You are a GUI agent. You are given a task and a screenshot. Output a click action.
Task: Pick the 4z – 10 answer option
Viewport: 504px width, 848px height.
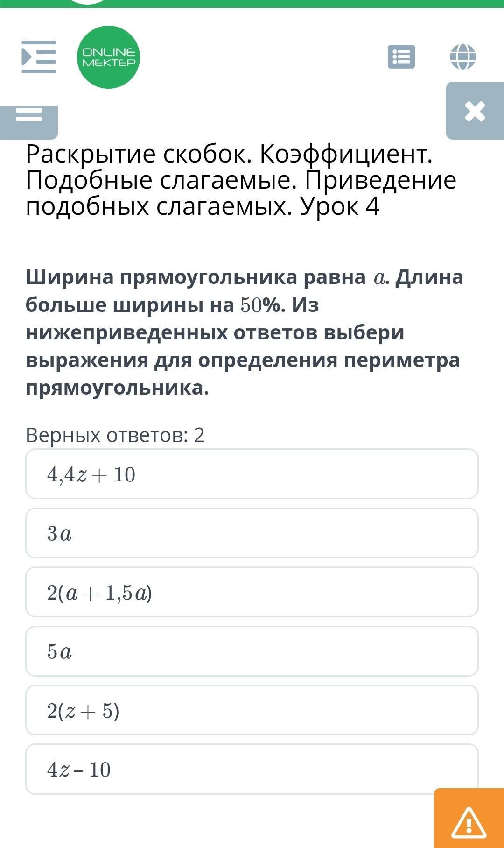coord(252,769)
